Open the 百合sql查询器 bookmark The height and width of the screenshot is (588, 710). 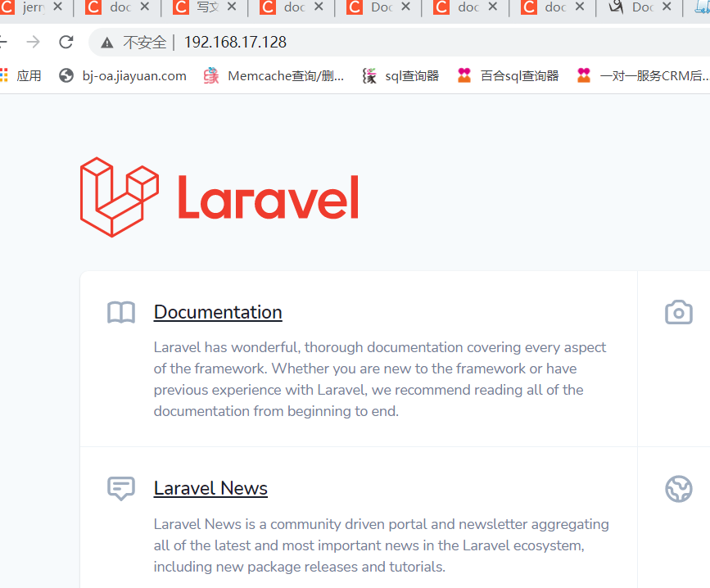(x=508, y=75)
